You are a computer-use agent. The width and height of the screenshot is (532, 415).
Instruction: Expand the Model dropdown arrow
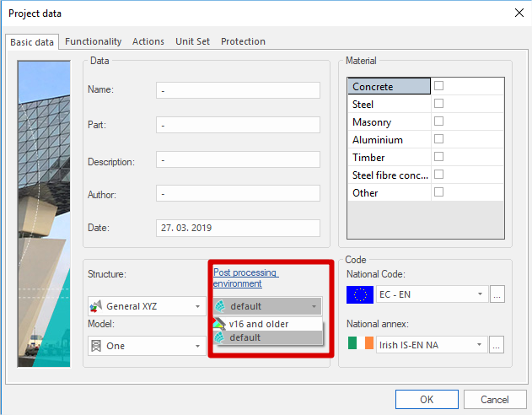click(197, 346)
